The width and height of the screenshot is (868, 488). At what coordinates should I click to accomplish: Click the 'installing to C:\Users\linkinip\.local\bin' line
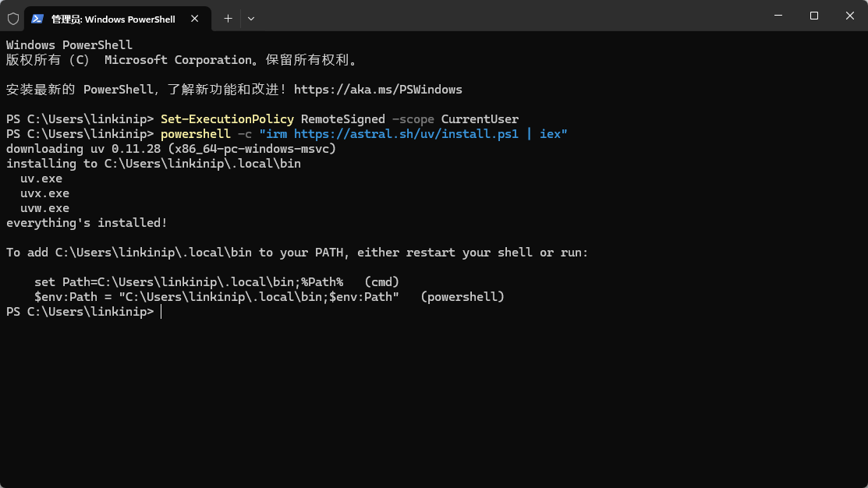tap(154, 164)
